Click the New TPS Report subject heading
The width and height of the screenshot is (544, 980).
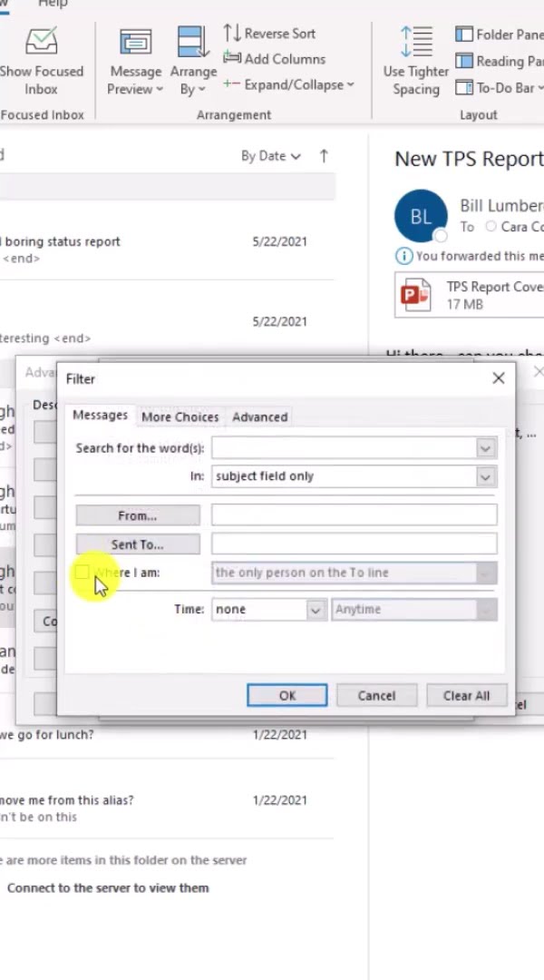tap(469, 159)
